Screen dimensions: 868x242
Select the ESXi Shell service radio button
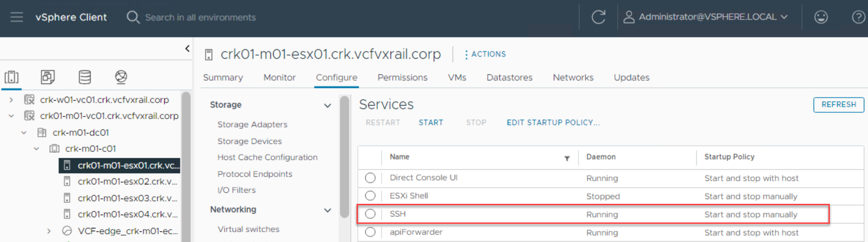(370, 196)
